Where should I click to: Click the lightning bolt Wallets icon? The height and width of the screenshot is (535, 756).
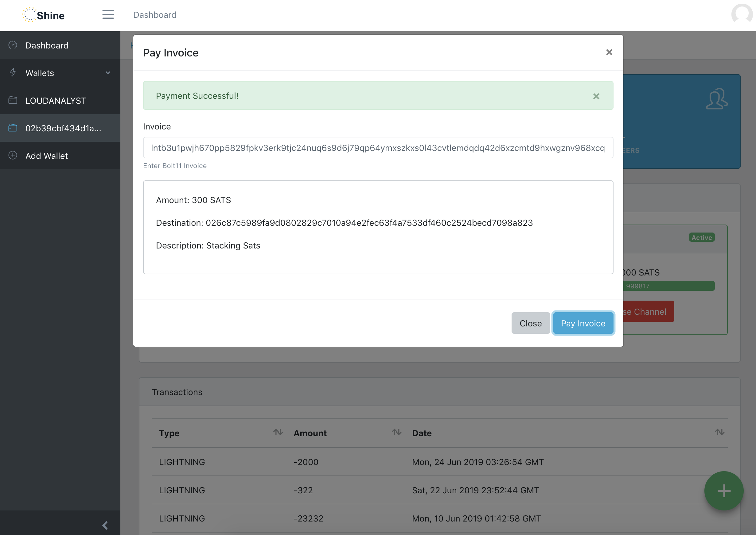tap(13, 72)
